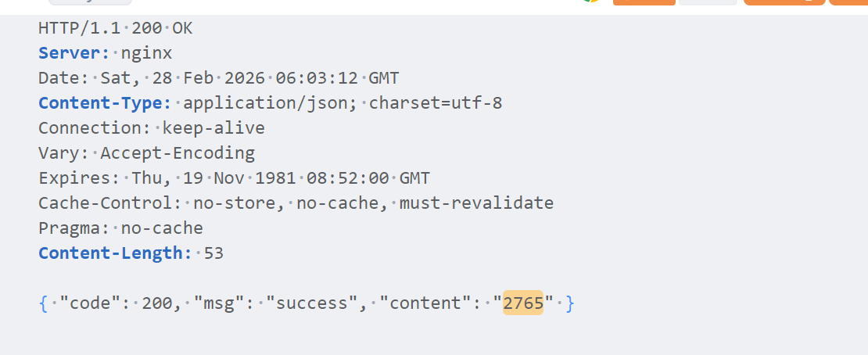Viewport: 868px width, 355px height.
Task: Click the Date header timestamp 06:03:12
Action: pos(317,78)
